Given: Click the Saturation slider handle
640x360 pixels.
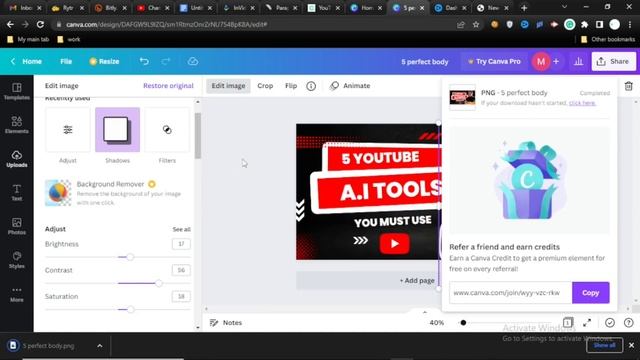Looking at the screenshot, I should [131, 309].
